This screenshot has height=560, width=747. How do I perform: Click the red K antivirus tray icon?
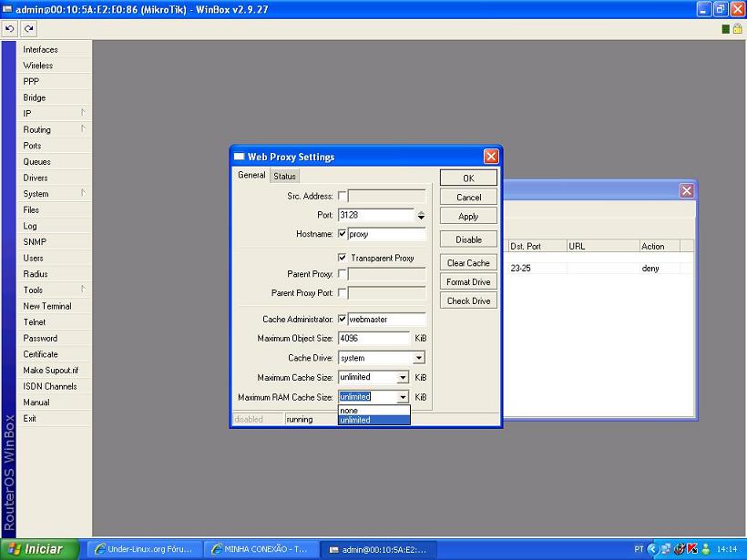692,549
